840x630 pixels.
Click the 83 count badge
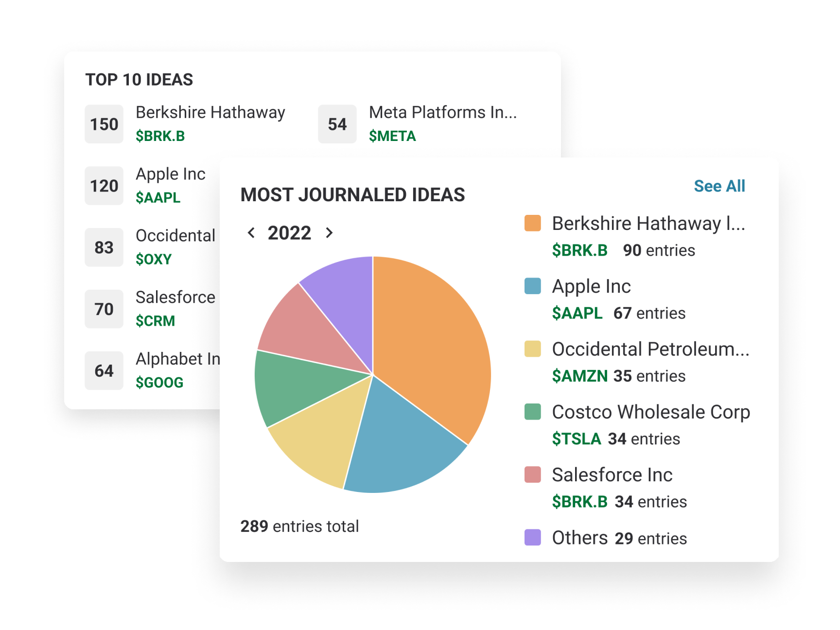coord(104,247)
